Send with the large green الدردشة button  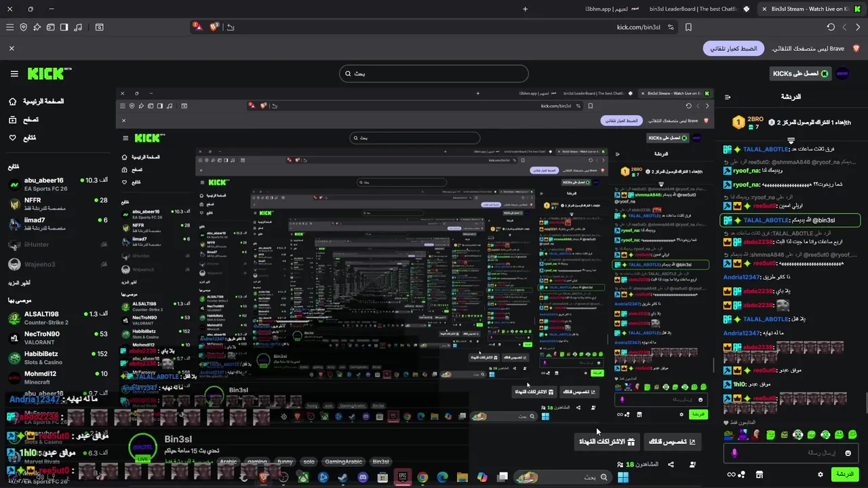[845, 474]
